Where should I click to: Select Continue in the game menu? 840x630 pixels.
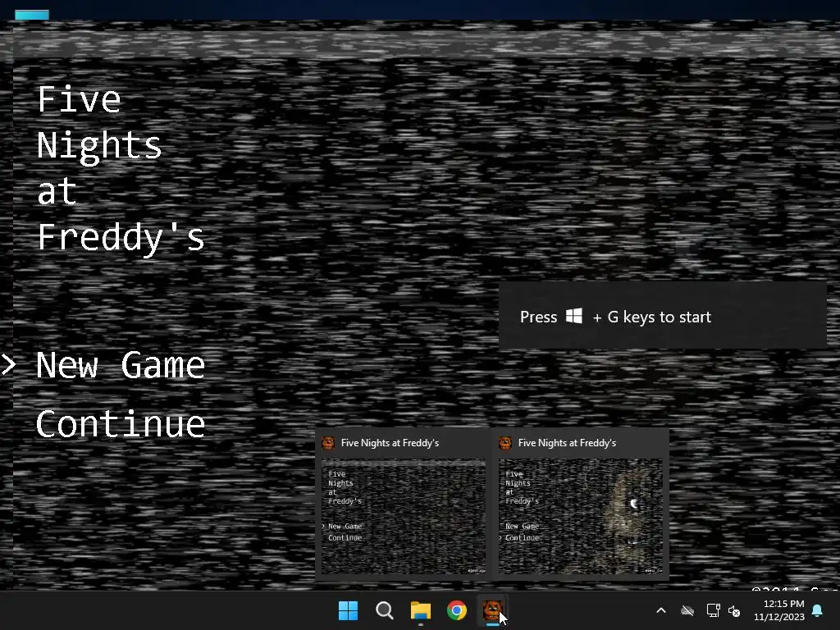tap(121, 424)
